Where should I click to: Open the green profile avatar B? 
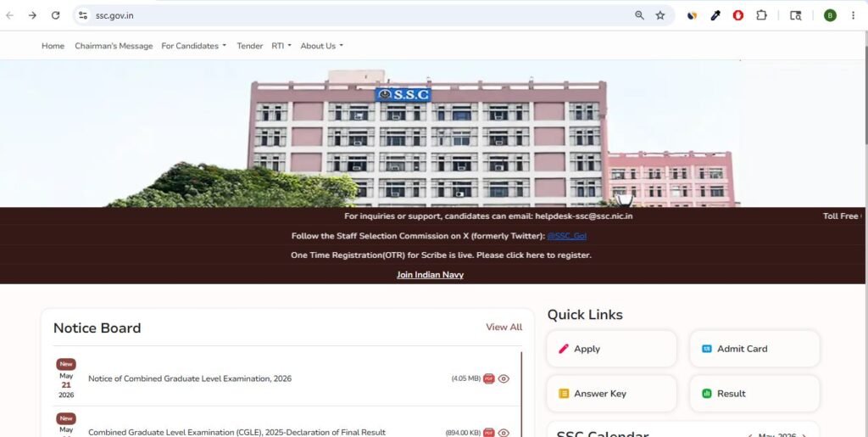pyautogui.click(x=830, y=15)
